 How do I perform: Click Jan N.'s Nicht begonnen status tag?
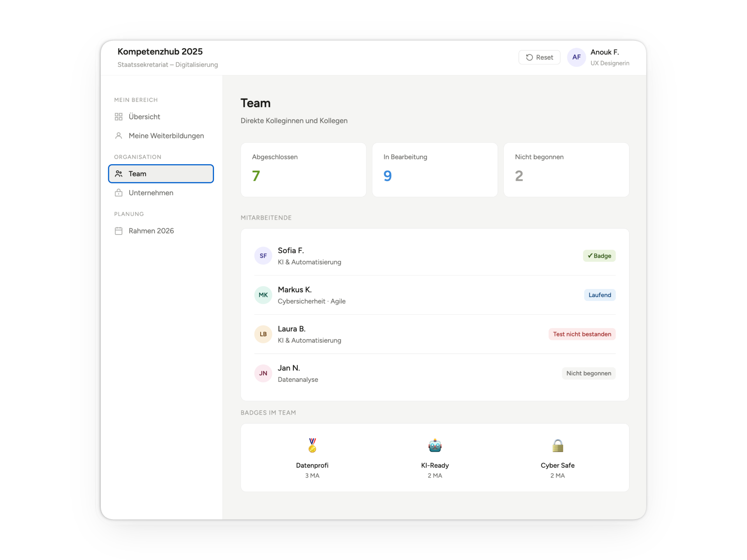tap(589, 373)
